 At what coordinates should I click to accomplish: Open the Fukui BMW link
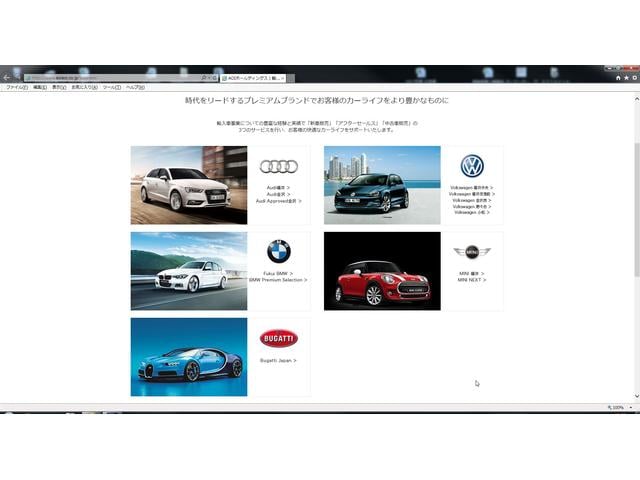[x=278, y=273]
